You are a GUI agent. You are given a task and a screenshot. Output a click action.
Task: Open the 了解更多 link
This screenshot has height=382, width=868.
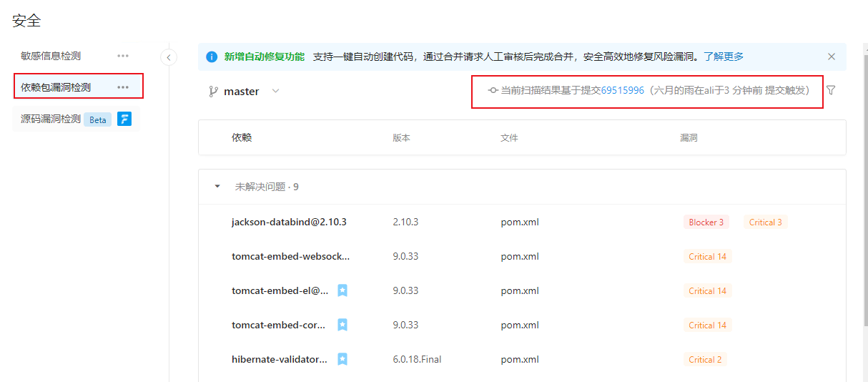click(x=724, y=57)
